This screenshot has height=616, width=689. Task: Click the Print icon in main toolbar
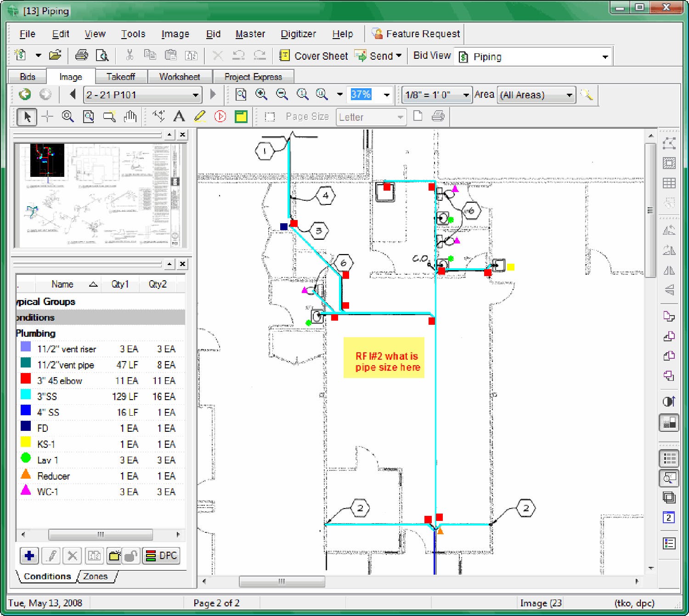click(x=82, y=56)
